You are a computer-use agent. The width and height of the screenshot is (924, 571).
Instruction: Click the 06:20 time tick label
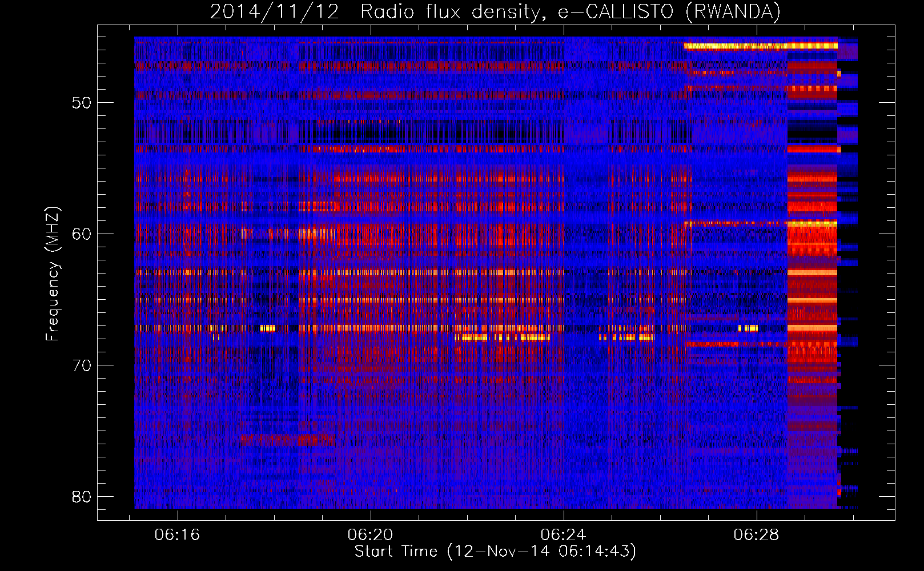[370, 535]
